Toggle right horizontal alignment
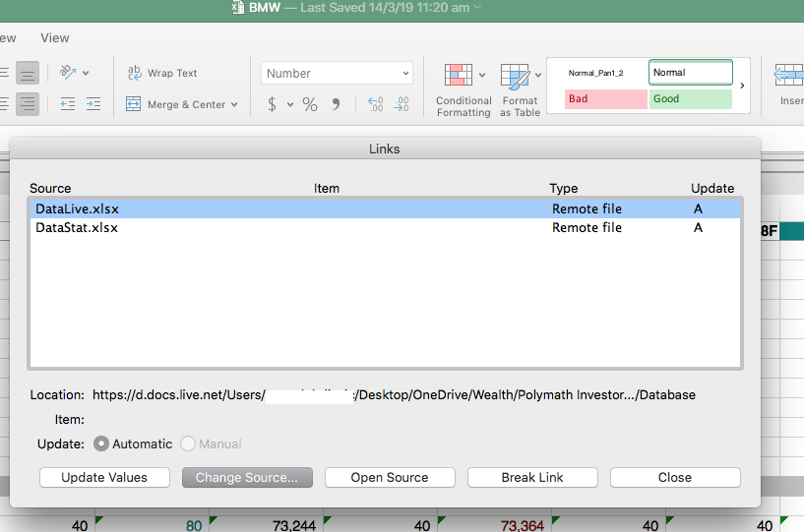Viewport: 804px width, 532px height. point(28,104)
